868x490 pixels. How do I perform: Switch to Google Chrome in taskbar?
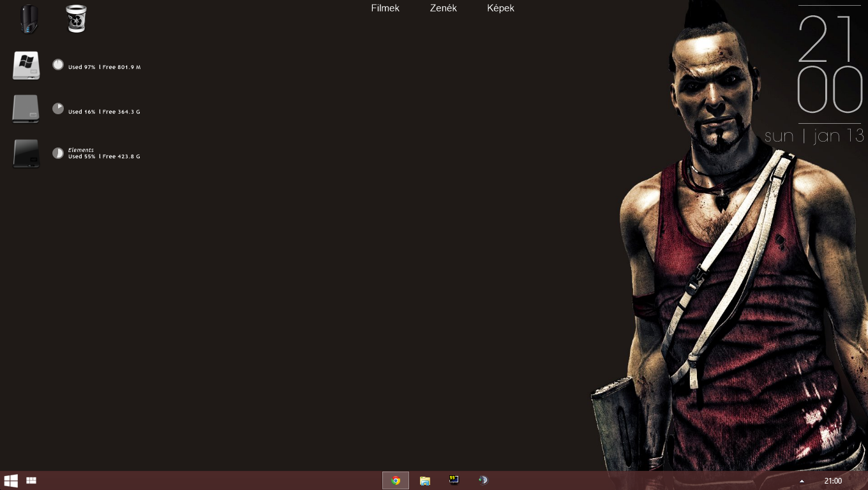tap(396, 480)
